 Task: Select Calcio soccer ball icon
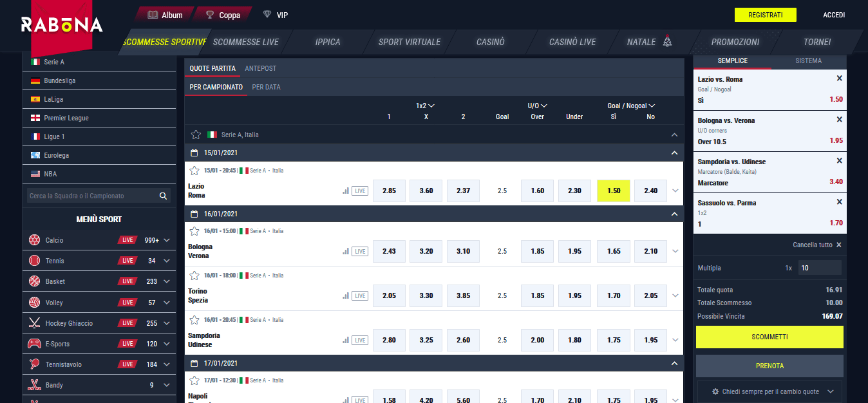click(x=34, y=240)
